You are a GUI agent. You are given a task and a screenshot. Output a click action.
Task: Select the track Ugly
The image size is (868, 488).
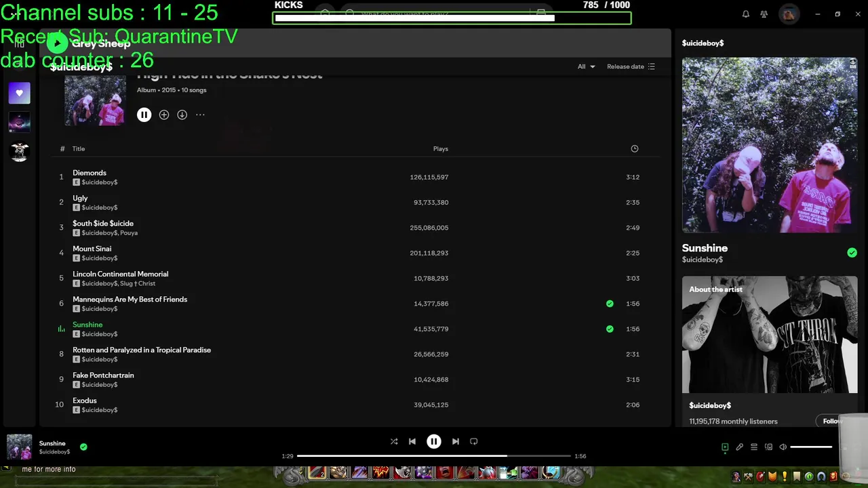[80, 198]
